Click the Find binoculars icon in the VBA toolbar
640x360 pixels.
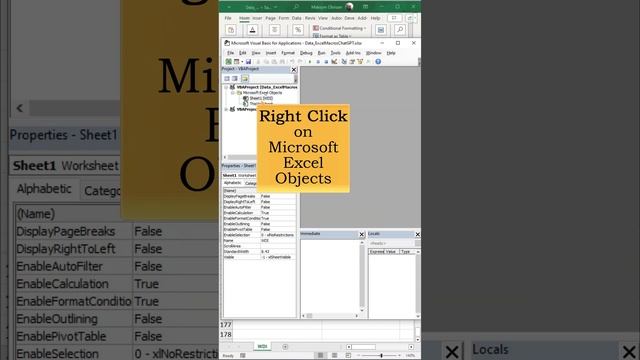point(282,62)
